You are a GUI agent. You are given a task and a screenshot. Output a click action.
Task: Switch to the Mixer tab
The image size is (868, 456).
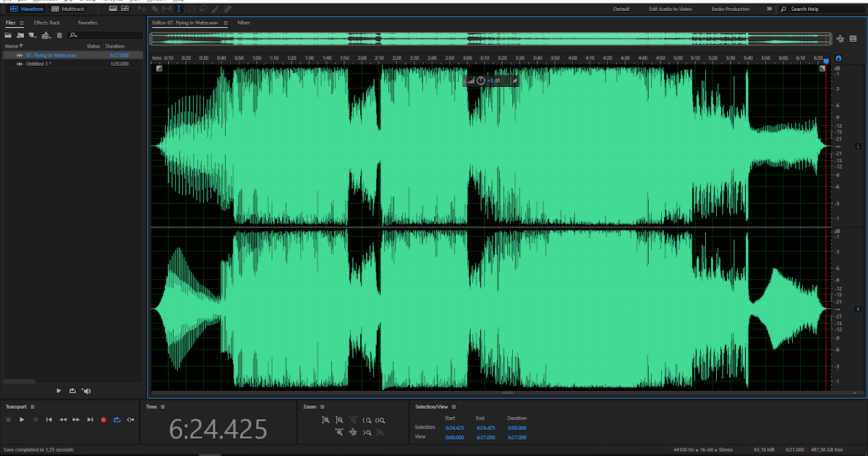(244, 22)
